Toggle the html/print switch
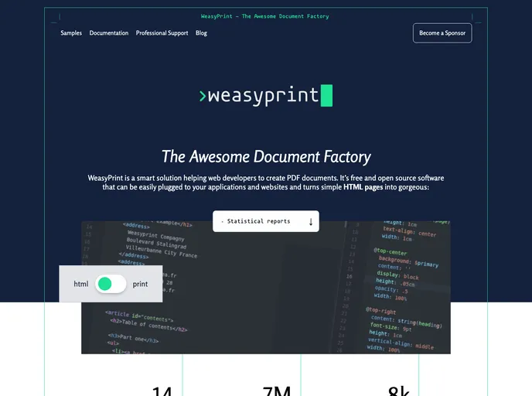This screenshot has width=532, height=396. pyautogui.click(x=111, y=284)
